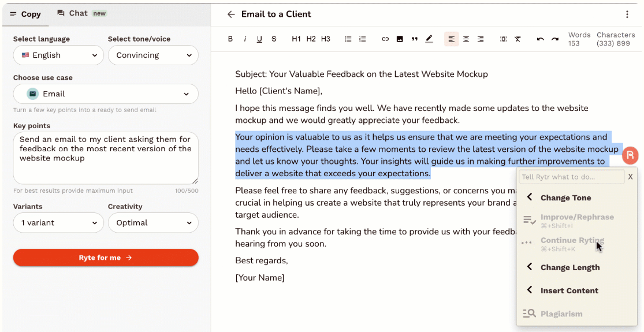This screenshot has width=644, height=332.
Task: Click the undo arrow icon
Action: [x=540, y=39]
